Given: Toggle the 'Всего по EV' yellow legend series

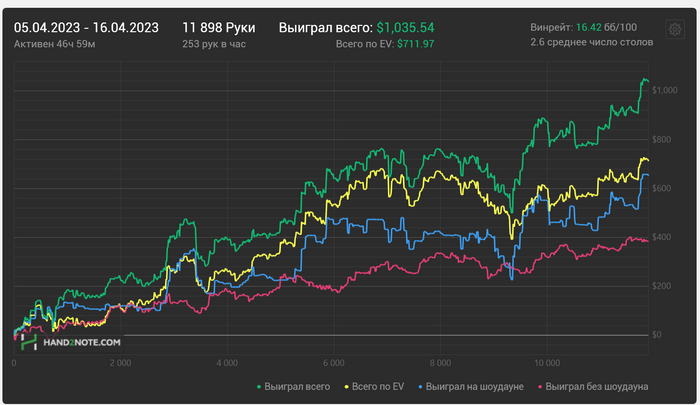Looking at the screenshot, I should coord(374,387).
